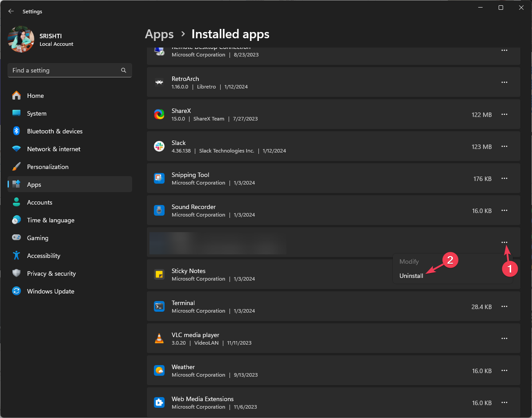Navigate to Network & internet
Viewport: 532px width, 418px height.
click(70, 149)
